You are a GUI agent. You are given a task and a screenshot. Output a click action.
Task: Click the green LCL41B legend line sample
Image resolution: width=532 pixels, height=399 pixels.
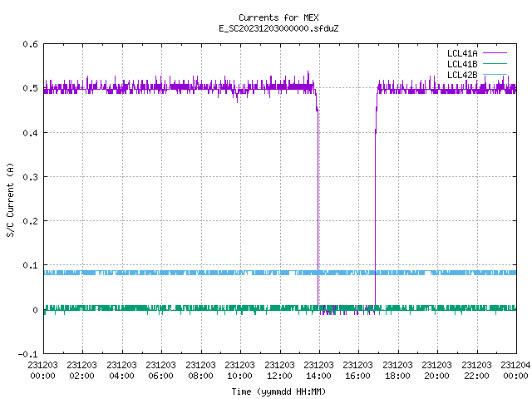(x=495, y=63)
